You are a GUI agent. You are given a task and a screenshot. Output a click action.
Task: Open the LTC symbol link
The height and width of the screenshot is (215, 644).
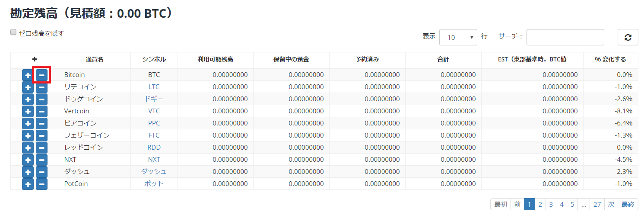(x=154, y=87)
